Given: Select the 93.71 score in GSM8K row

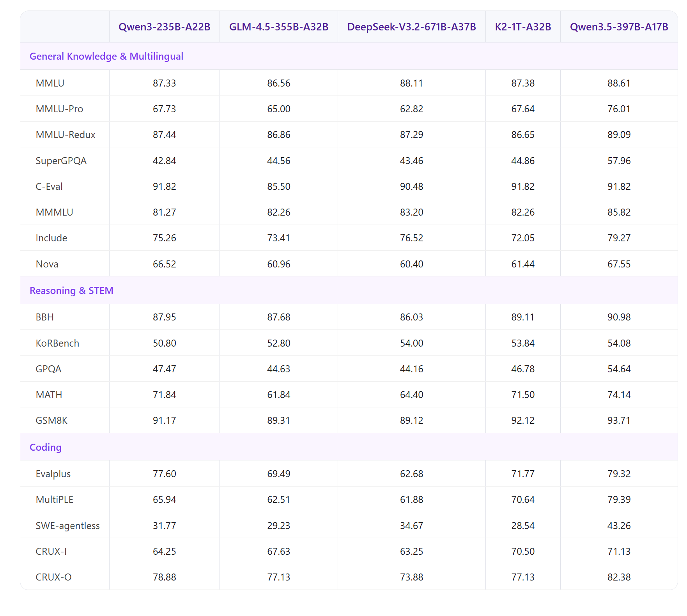Looking at the screenshot, I should click(619, 421).
